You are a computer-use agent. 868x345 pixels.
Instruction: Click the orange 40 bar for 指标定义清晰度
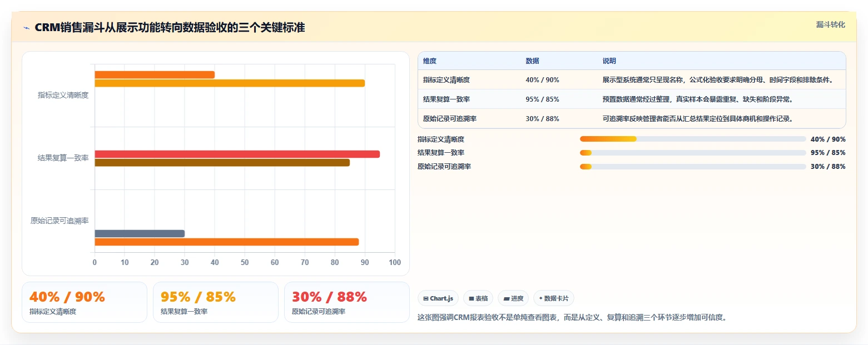point(155,75)
